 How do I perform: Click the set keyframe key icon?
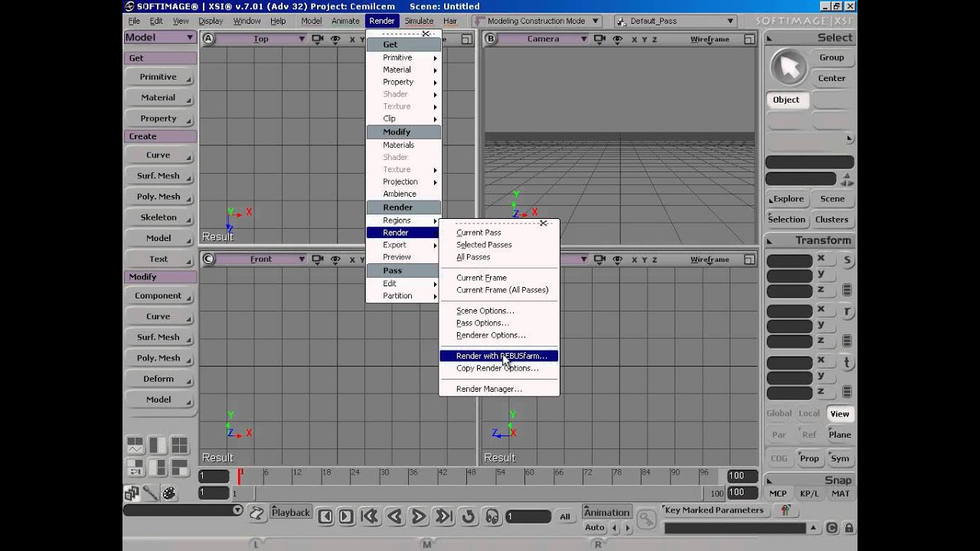point(647,519)
